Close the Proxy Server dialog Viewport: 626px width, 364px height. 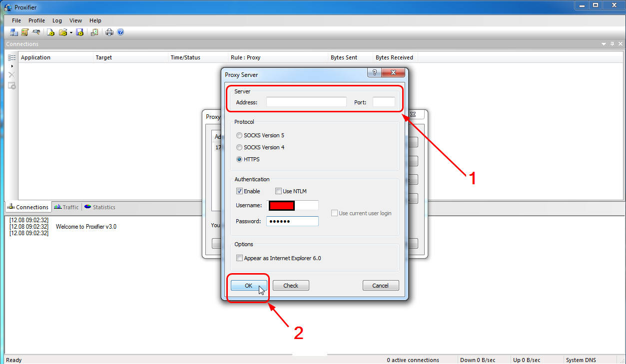394,73
